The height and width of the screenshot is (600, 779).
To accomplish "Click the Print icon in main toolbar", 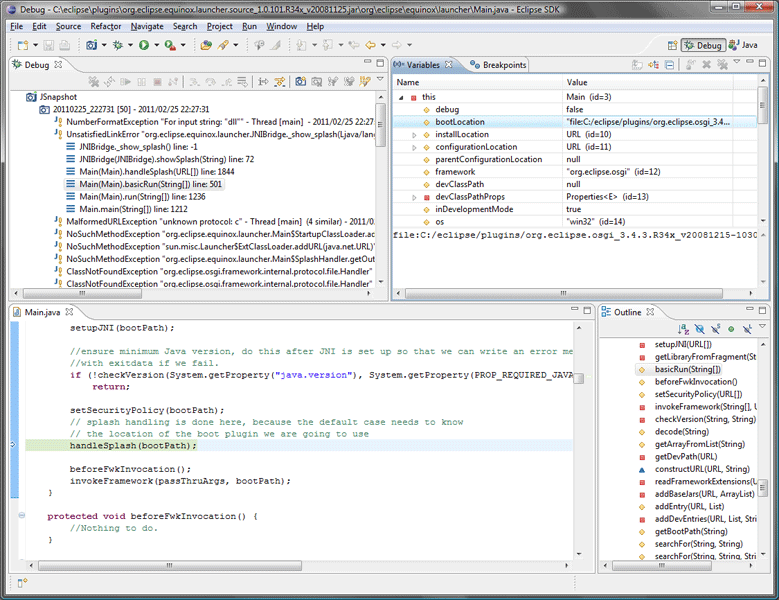I will (65, 45).
